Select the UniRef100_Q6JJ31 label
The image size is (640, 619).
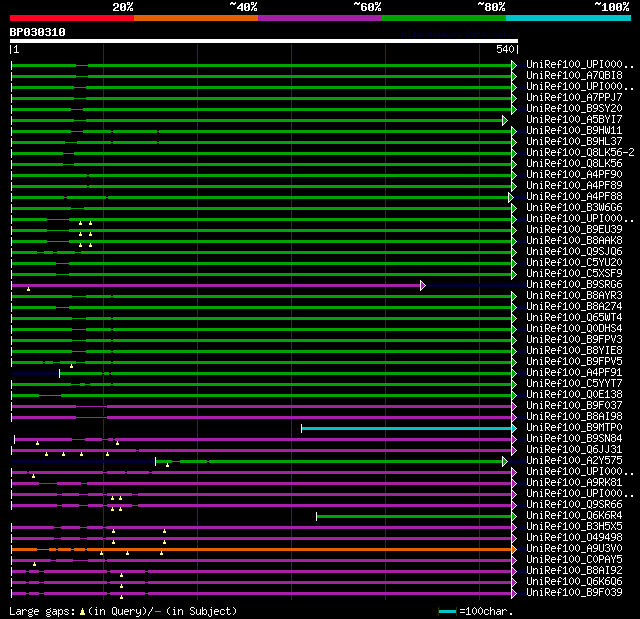click(x=574, y=450)
